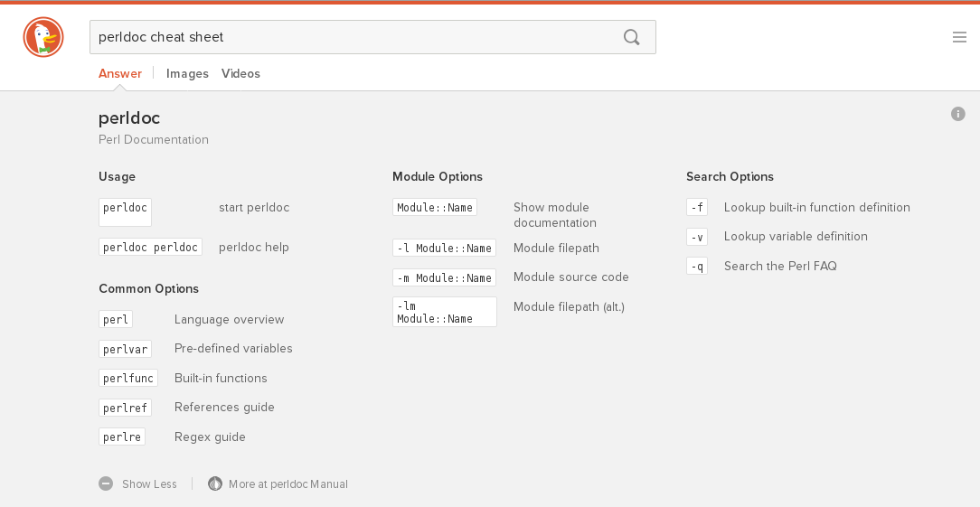Click 'Language overview' description

point(229,319)
